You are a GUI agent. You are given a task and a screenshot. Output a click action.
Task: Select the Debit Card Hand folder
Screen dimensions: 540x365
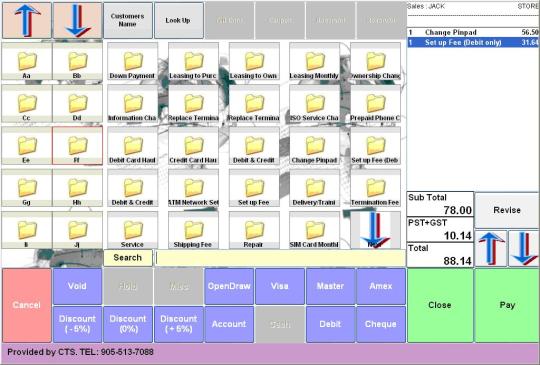[x=132, y=146]
